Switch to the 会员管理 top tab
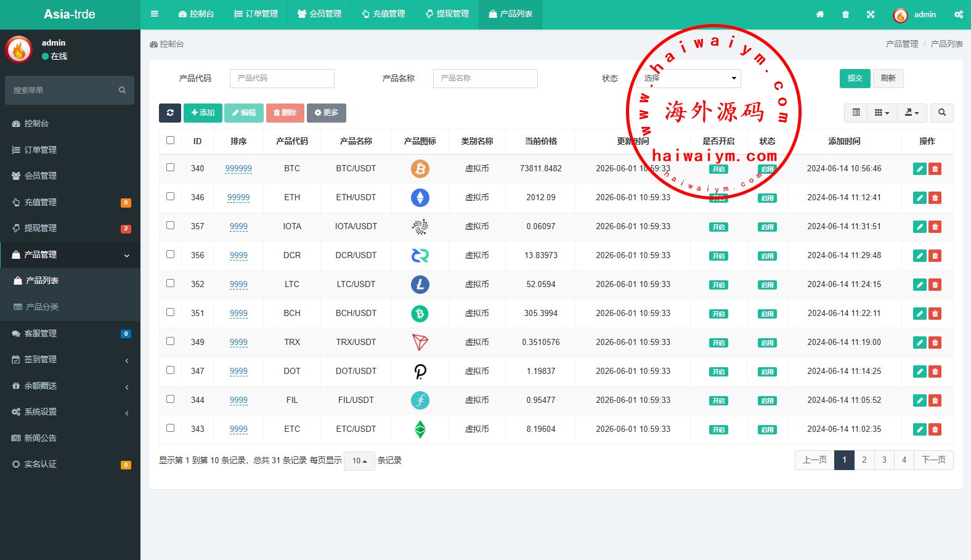 pos(319,14)
